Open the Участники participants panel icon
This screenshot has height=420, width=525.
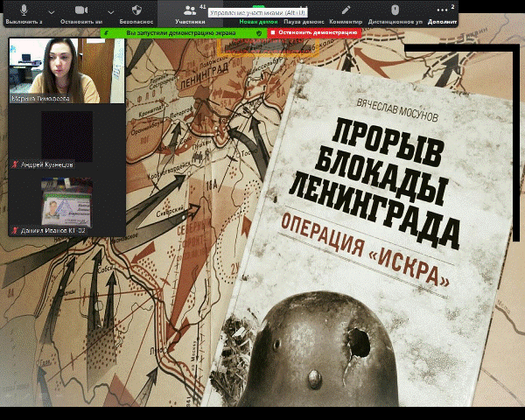pos(189,10)
